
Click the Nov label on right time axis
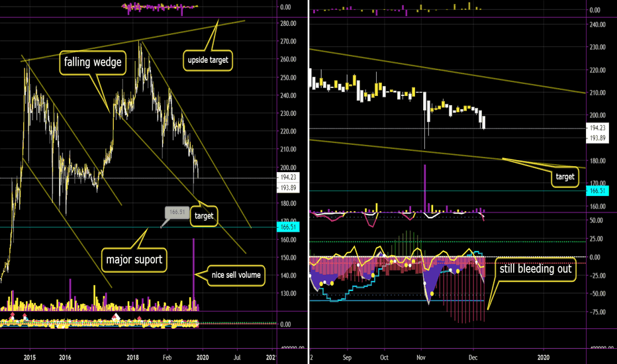click(421, 357)
